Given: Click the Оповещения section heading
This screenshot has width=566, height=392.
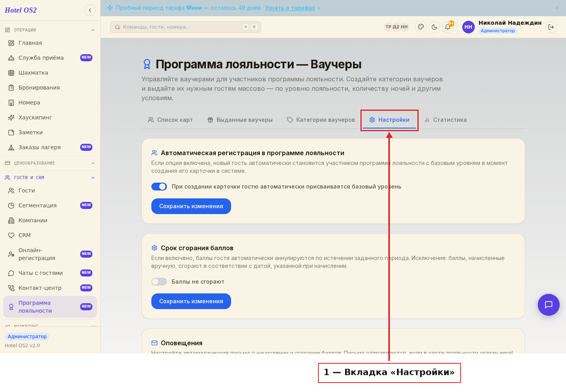Looking at the screenshot, I should [182, 343].
